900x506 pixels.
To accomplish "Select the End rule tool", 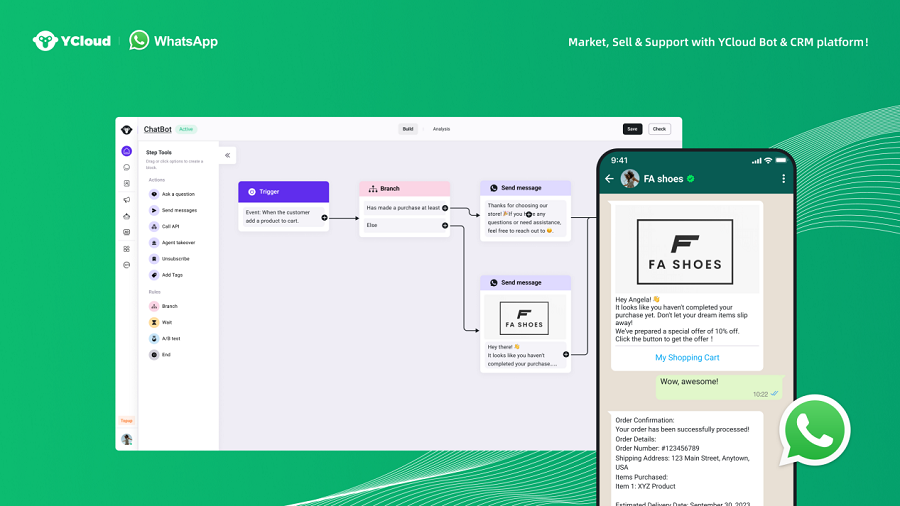I will tap(160, 355).
